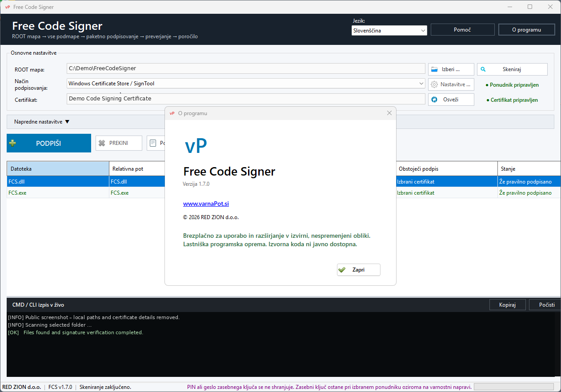The image size is (561, 392).
Task: Click the O programu button
Action: (x=526, y=30)
